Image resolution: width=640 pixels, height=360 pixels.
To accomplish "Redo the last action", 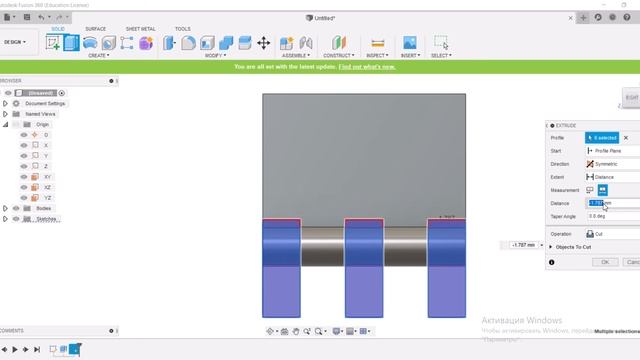I will pyautogui.click(x=60, y=18).
